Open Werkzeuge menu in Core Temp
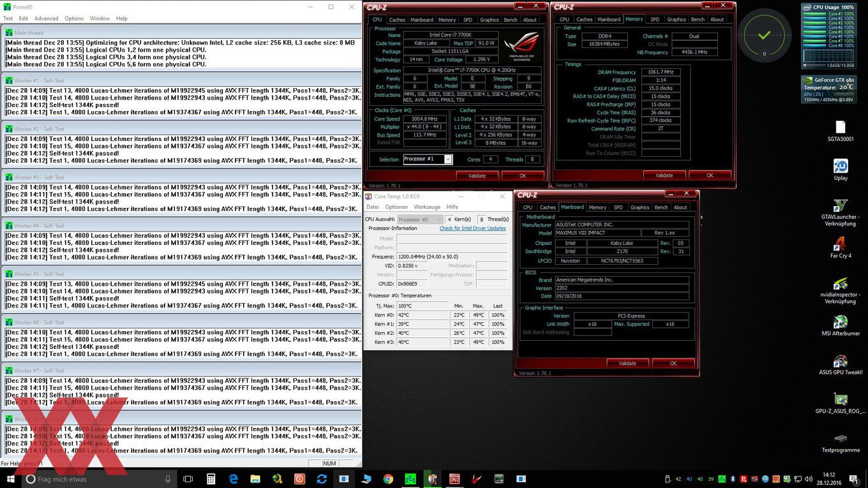The width and height of the screenshot is (868, 488). pos(427,207)
